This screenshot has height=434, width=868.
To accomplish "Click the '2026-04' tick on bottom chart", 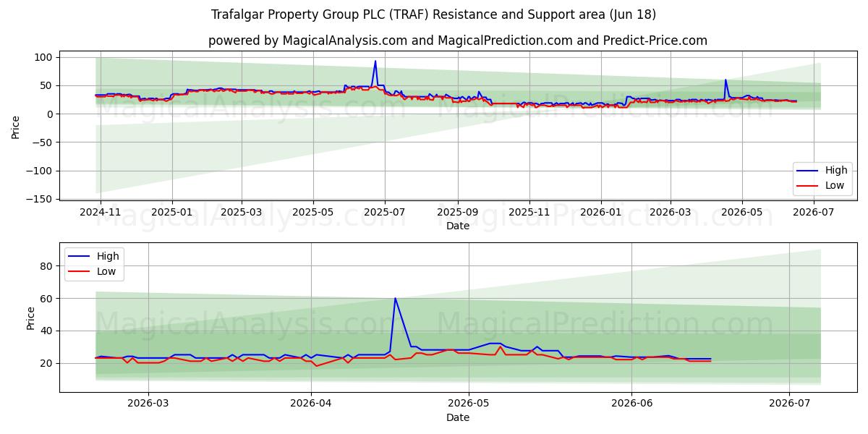I will coord(311,404).
